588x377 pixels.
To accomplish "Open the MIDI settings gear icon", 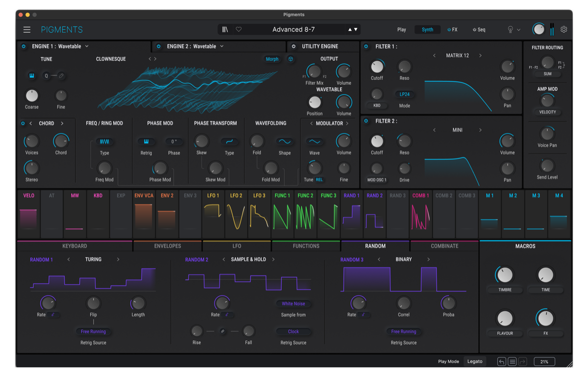I will 564,29.
